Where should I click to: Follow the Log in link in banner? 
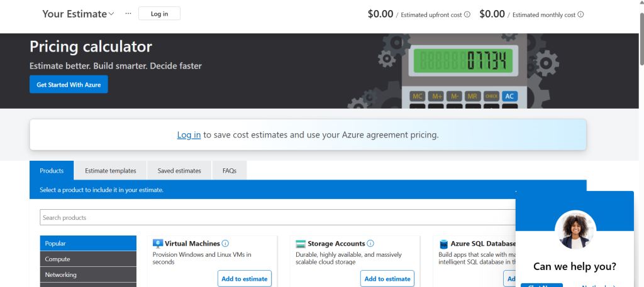pyautogui.click(x=189, y=134)
